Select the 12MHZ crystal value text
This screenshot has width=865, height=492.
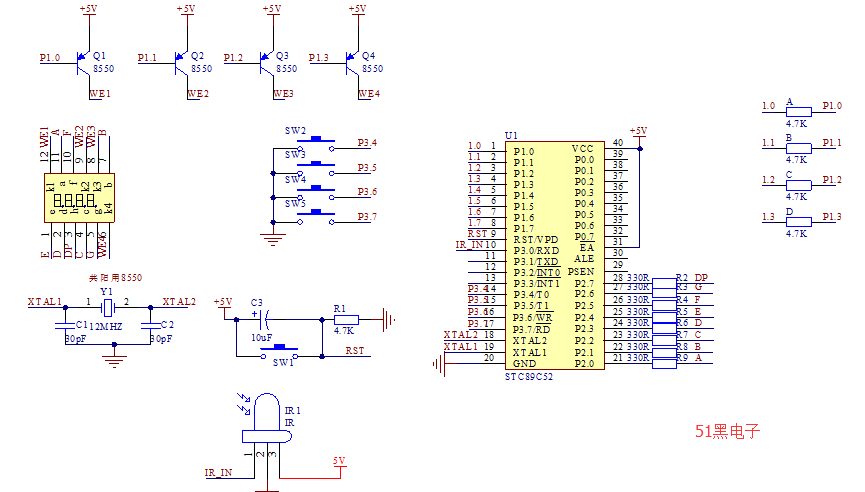pos(105,327)
